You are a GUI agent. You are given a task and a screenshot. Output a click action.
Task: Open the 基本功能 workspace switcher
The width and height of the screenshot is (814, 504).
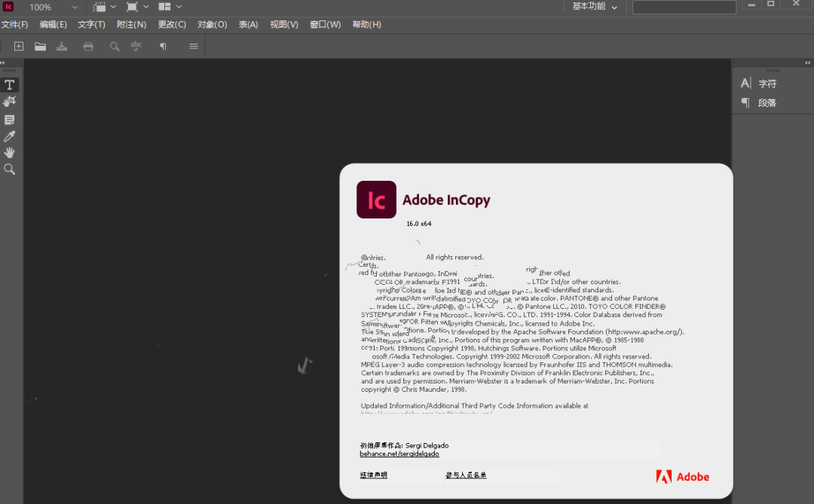(x=595, y=7)
